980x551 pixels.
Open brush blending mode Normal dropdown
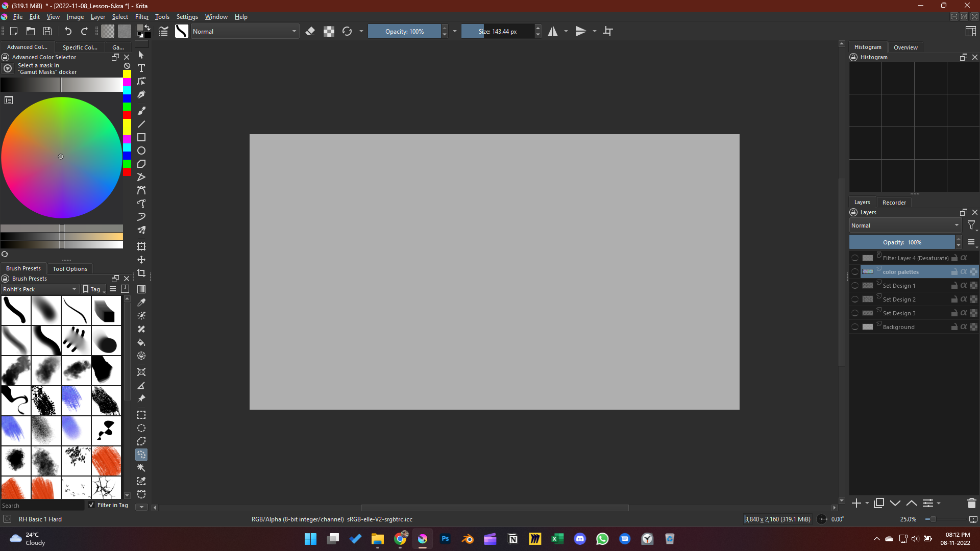[244, 32]
